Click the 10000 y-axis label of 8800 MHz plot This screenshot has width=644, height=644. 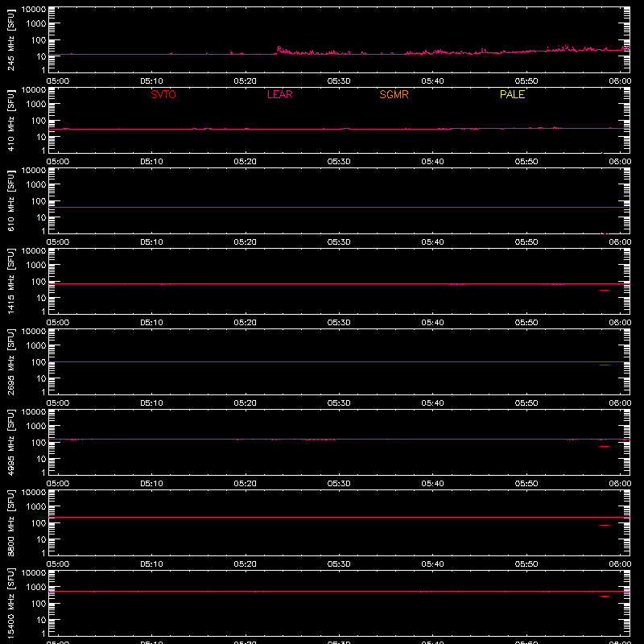click(34, 493)
